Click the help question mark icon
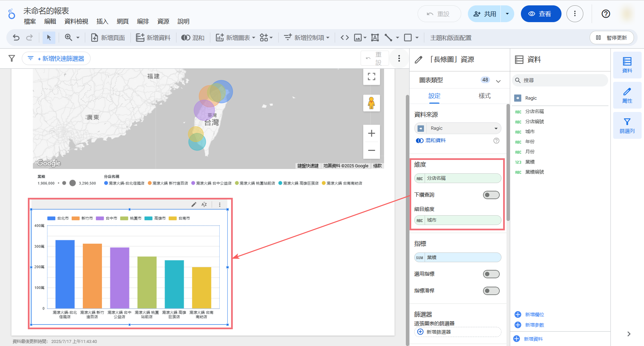Screen dimensions: 644x346 606,14
